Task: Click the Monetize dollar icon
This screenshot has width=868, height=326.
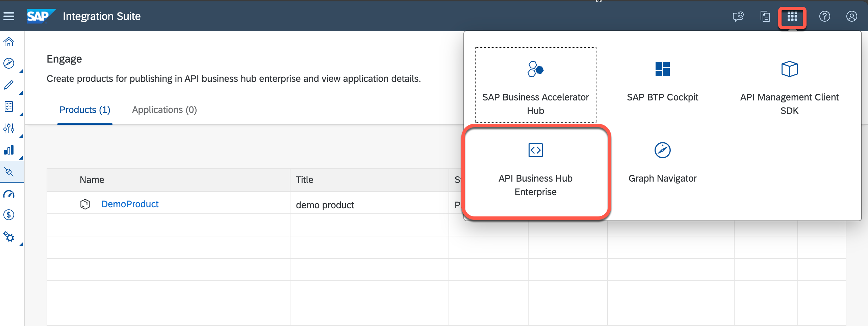Action: pos(8,215)
